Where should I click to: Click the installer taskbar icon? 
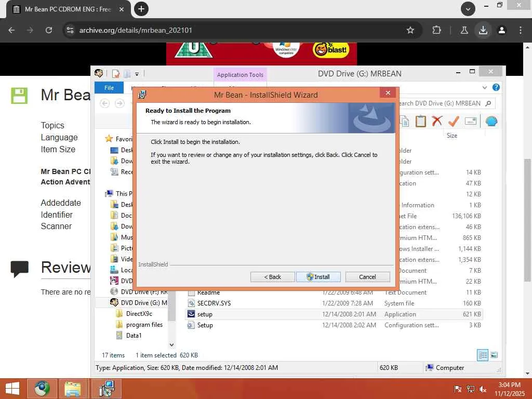coord(107,389)
